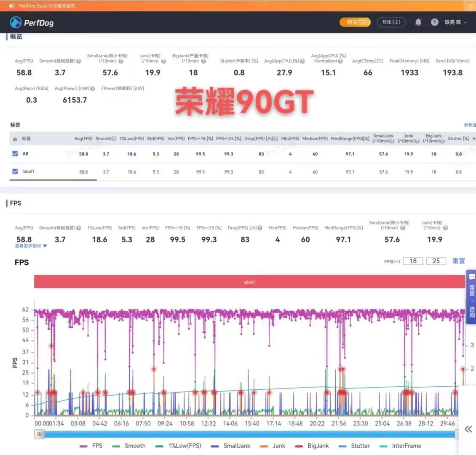Viewport: 476px width, 455px height.
Task: Select the red label1 bar above chart
Action: pos(249,282)
